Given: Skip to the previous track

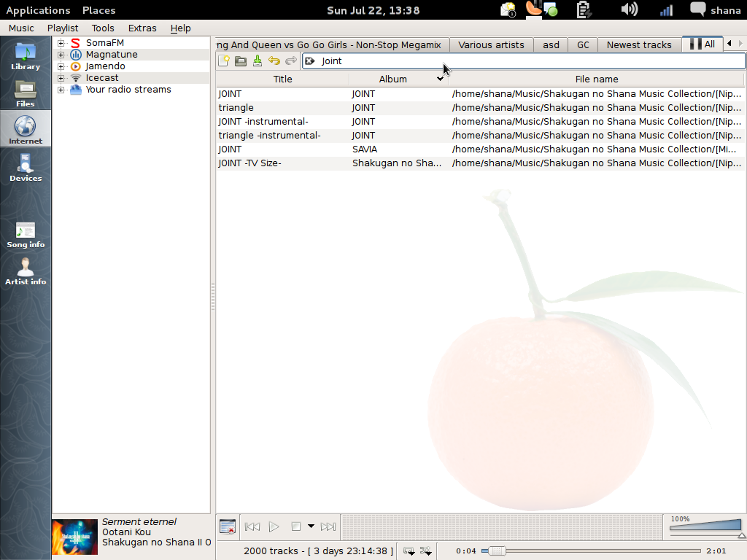Looking at the screenshot, I should pyautogui.click(x=252, y=526).
